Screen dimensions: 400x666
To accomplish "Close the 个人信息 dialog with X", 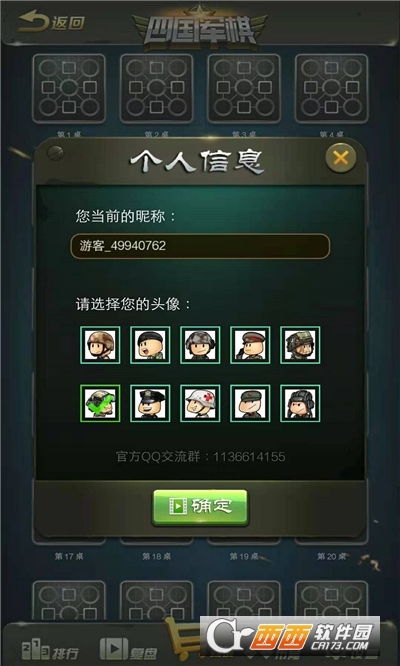I will (x=341, y=158).
